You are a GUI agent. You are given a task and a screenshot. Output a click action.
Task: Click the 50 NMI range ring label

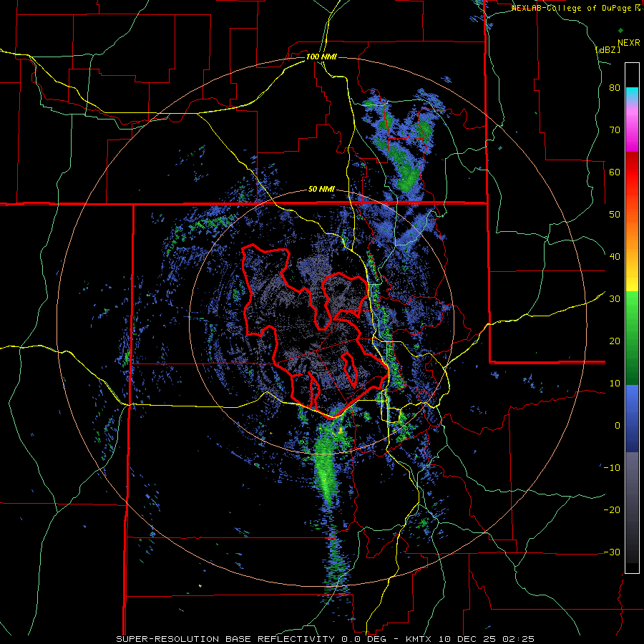(x=321, y=190)
